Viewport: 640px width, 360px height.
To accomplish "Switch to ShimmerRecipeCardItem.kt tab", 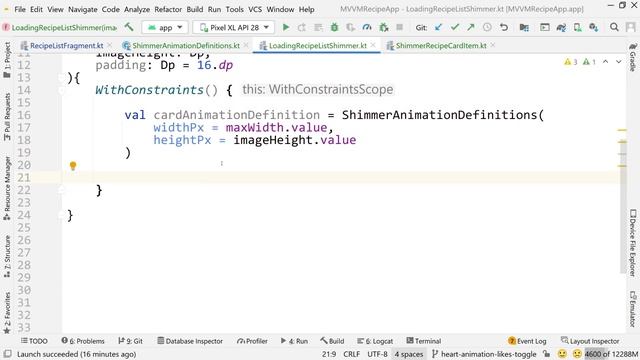I will tap(441, 45).
